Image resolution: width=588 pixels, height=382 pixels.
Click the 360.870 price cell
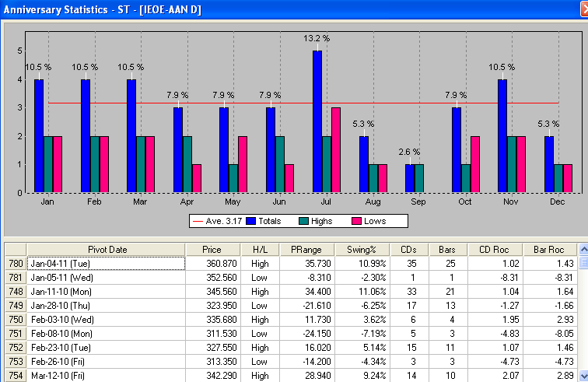[212, 264]
